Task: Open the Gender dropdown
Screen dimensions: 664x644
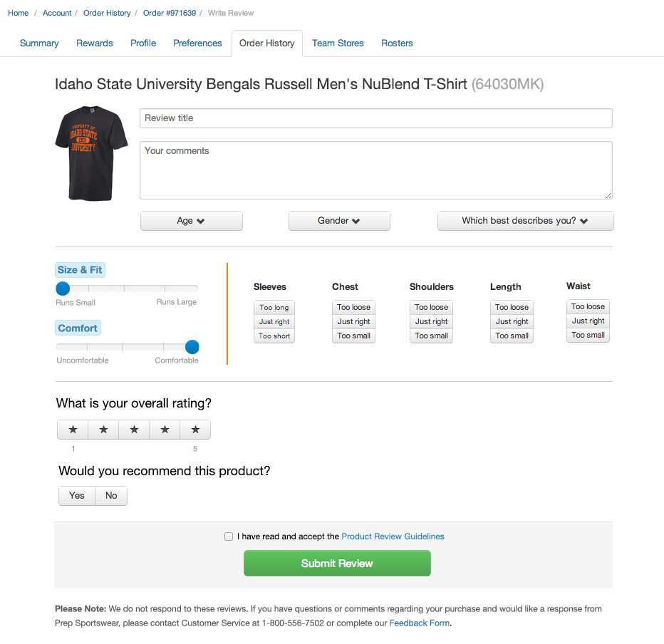Action: coord(339,221)
